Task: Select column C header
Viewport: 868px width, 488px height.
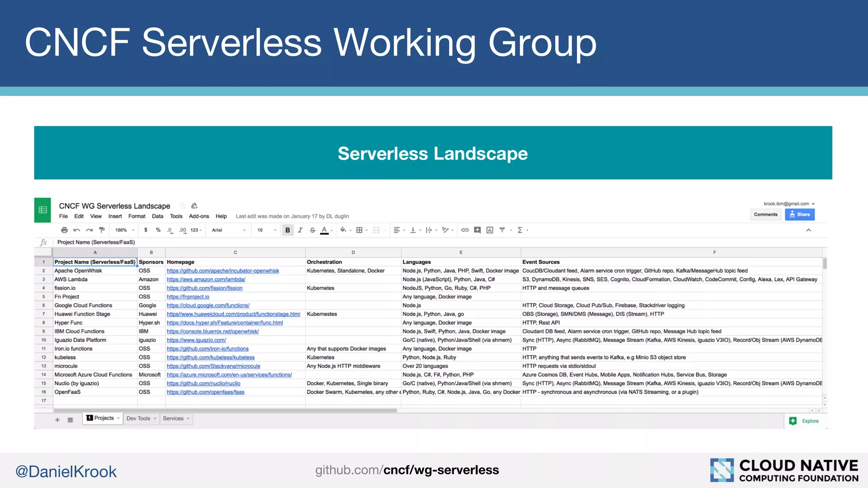Action: [x=235, y=252]
